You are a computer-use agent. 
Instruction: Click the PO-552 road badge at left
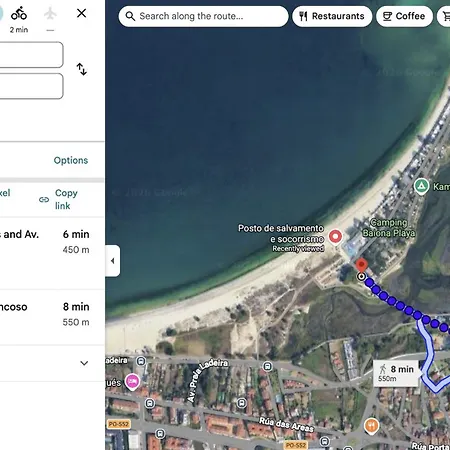(119, 424)
